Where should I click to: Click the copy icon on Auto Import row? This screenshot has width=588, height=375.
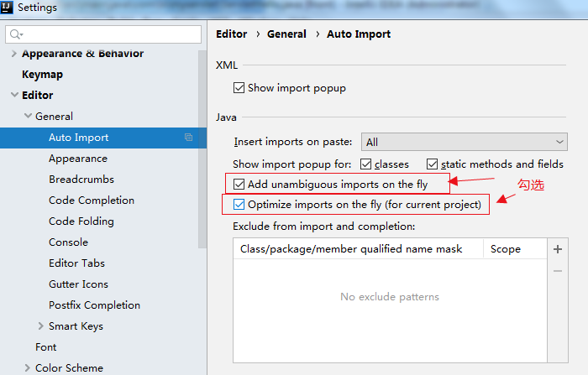click(189, 138)
